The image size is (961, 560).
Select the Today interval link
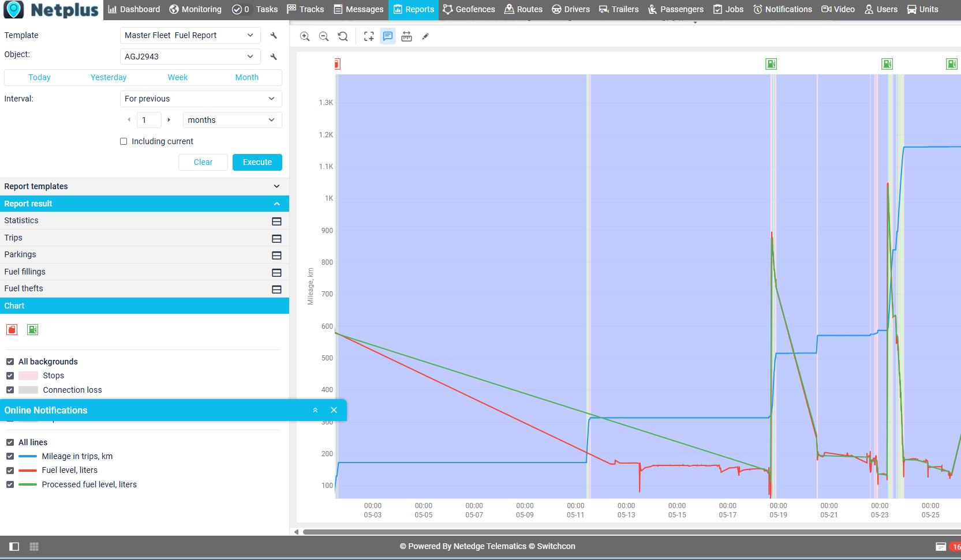point(39,77)
